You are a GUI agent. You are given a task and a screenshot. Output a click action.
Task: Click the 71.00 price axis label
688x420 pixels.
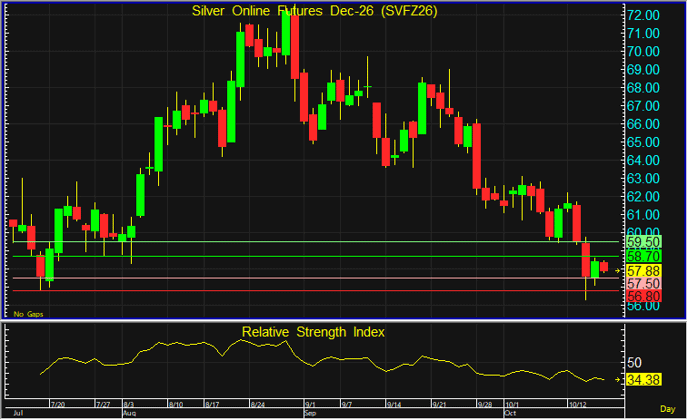[643, 33]
